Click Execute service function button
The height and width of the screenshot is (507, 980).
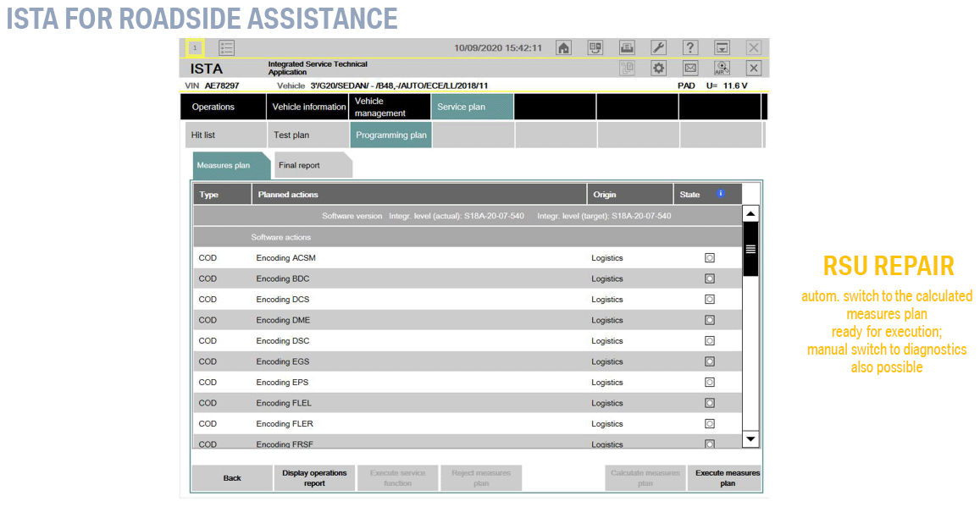(397, 478)
